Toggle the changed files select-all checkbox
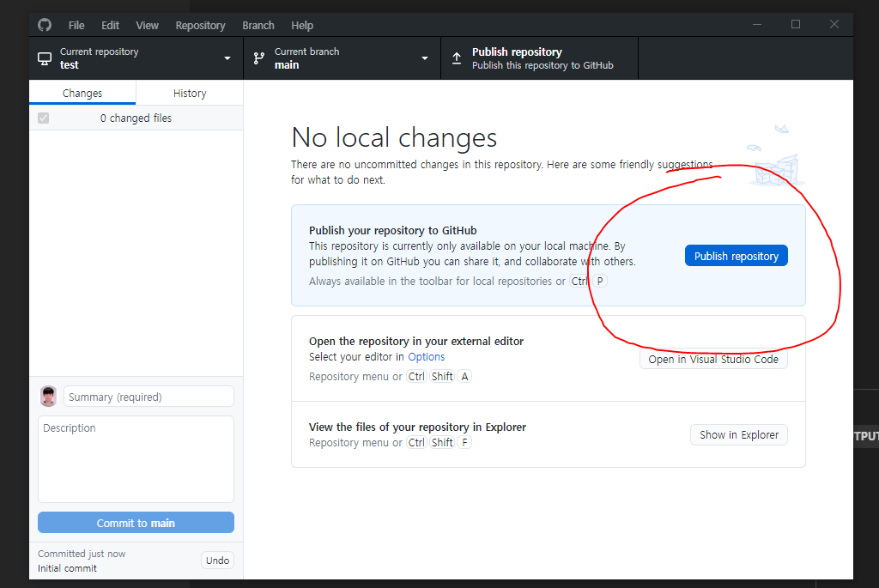This screenshot has width=879, height=588. (x=43, y=118)
